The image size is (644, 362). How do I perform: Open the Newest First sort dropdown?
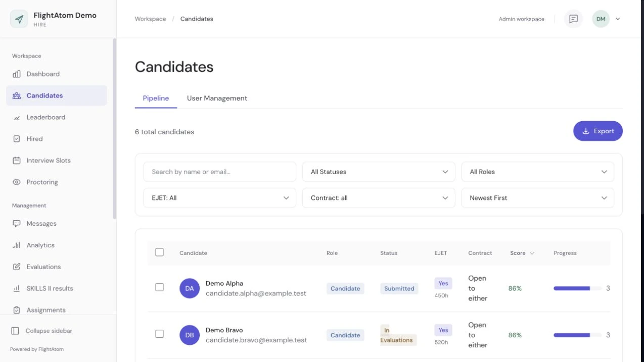click(x=538, y=198)
